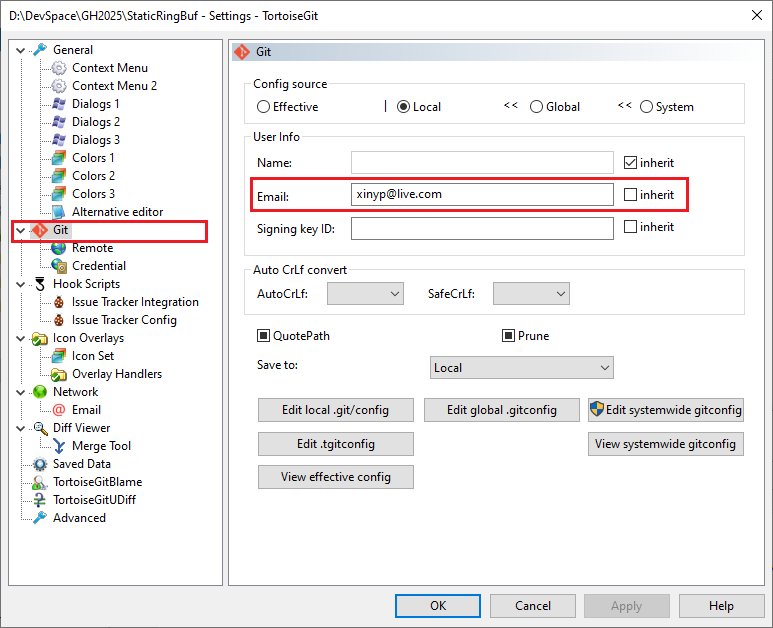Click the Colors 1 icon
Image resolution: width=773 pixels, height=628 pixels.
[59, 158]
